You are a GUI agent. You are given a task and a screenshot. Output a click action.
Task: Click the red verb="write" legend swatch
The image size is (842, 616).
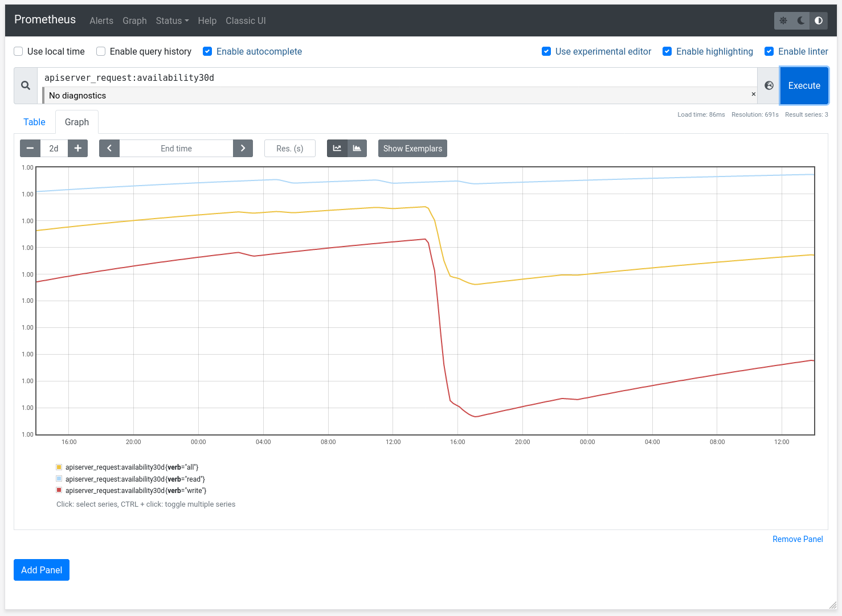pos(59,490)
